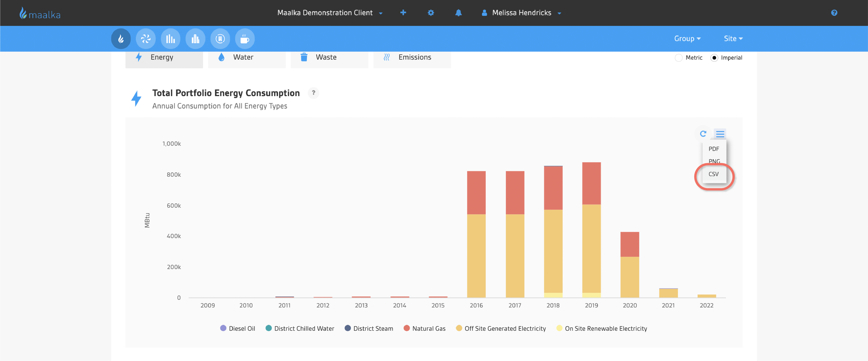The width and height of the screenshot is (868, 361).
Task: Click the Annual Consumption for All Energy Types subtitle
Action: (220, 106)
